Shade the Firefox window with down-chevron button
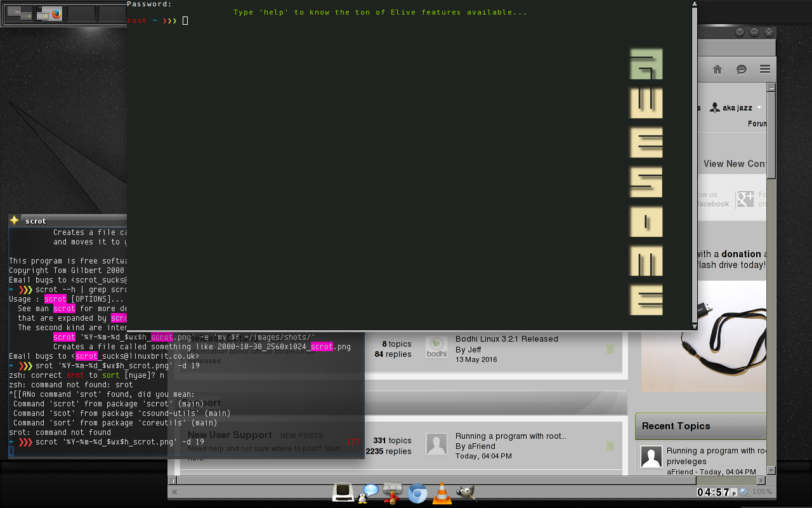The height and width of the screenshot is (508, 812). coord(740,32)
